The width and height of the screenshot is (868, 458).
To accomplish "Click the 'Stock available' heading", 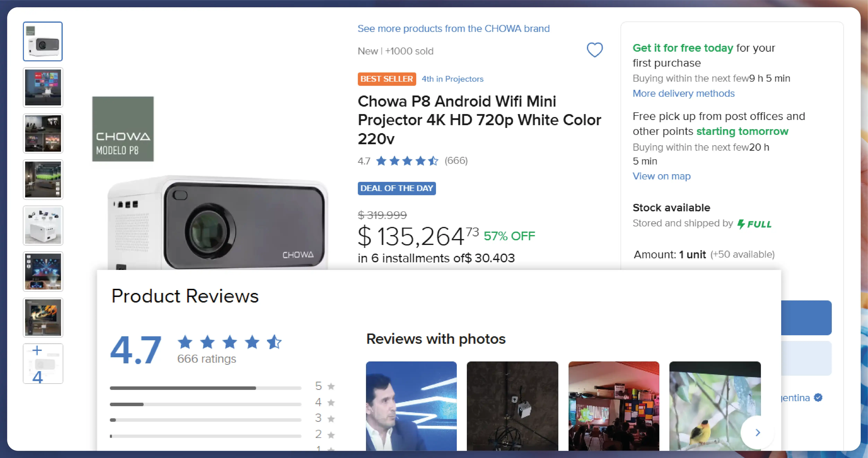I will (671, 208).
